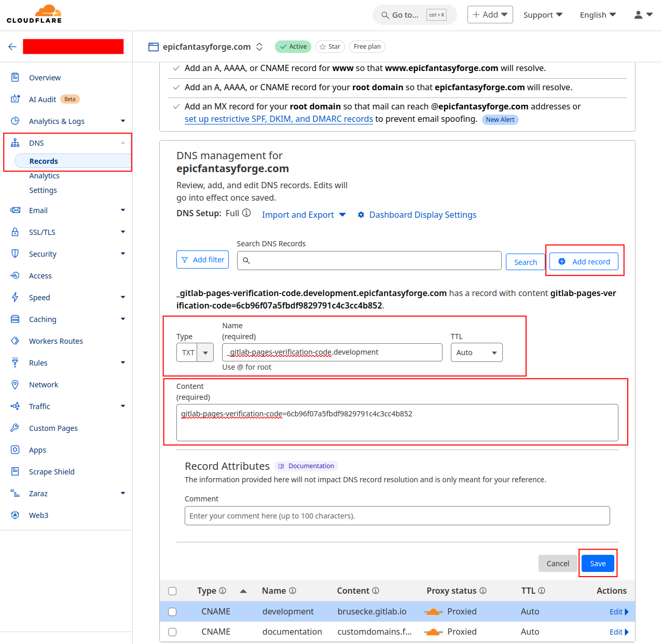
Task: Click the Search button for DNS records
Action: tap(525, 262)
